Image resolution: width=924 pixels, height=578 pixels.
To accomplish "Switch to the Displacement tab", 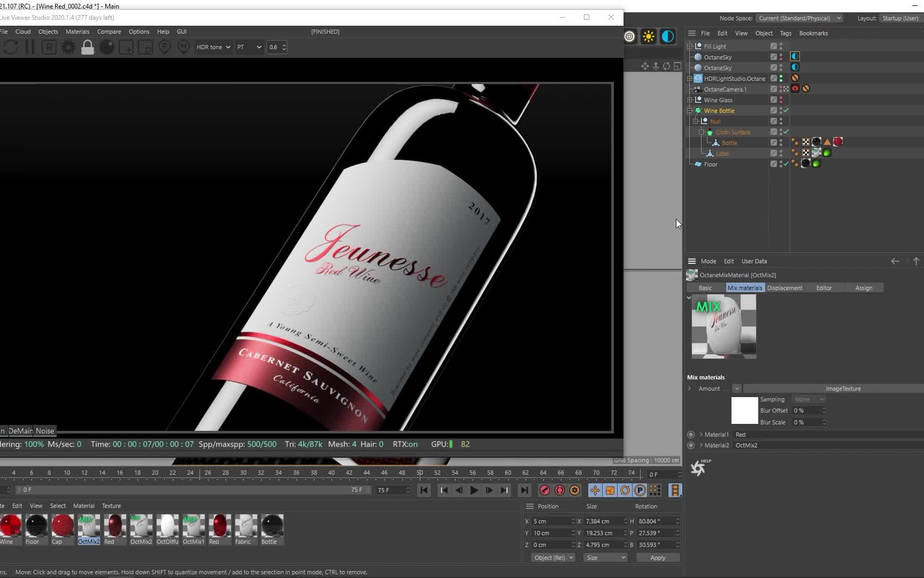I will point(784,288).
